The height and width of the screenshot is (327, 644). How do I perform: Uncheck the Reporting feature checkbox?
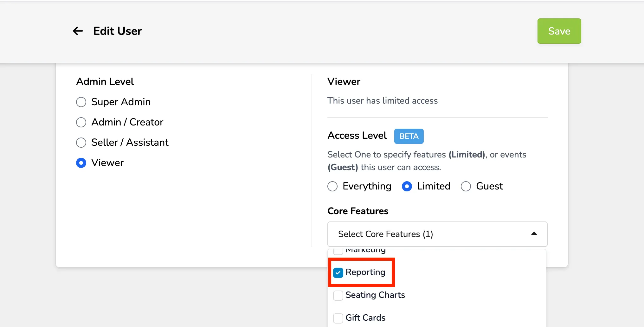tap(338, 272)
